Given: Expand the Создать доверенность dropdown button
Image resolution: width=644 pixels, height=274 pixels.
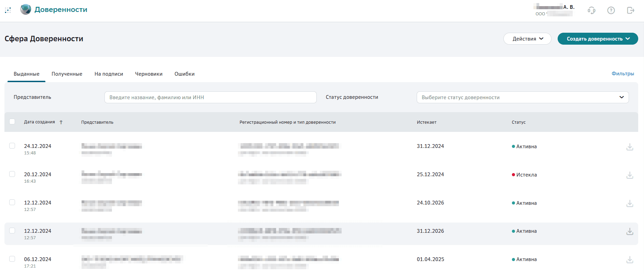Looking at the screenshot, I should click(598, 39).
